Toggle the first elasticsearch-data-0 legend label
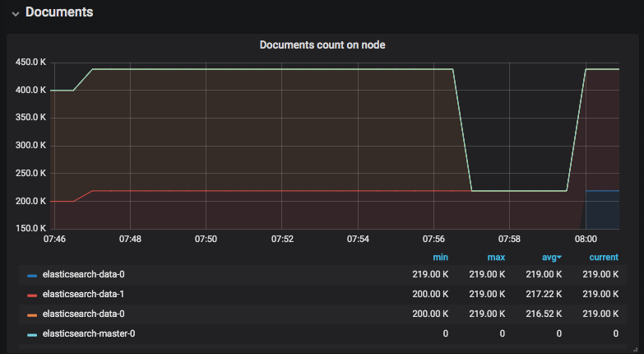The height and width of the screenshot is (354, 644). point(83,274)
